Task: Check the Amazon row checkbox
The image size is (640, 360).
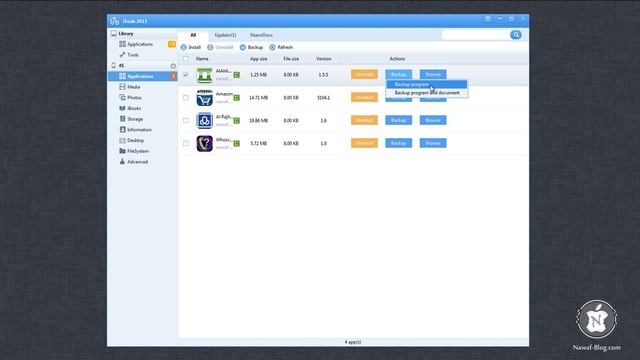Action: (186, 98)
